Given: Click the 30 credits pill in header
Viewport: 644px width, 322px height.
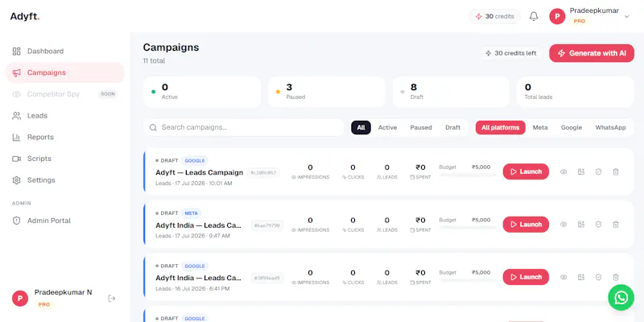Looking at the screenshot, I should (494, 16).
